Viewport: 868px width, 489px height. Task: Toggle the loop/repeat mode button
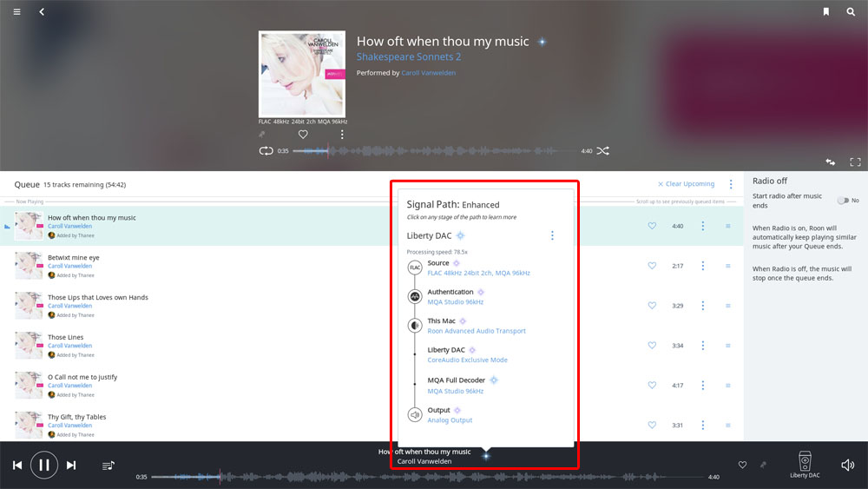pyautogui.click(x=266, y=151)
